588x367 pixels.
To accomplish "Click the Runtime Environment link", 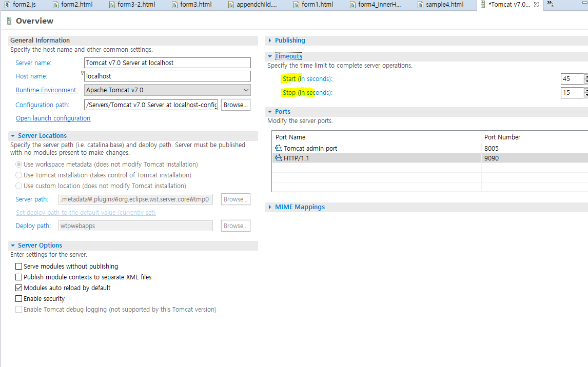I will pos(47,90).
